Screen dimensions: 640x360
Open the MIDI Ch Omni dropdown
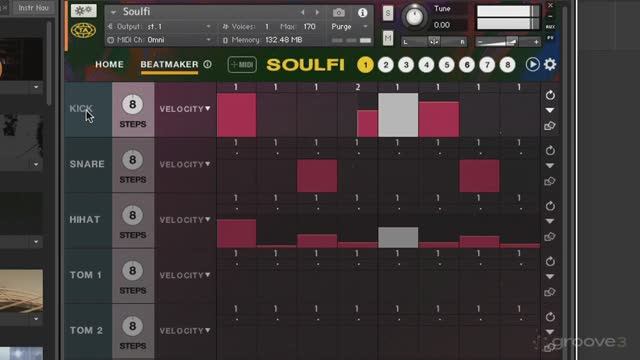pos(160,40)
